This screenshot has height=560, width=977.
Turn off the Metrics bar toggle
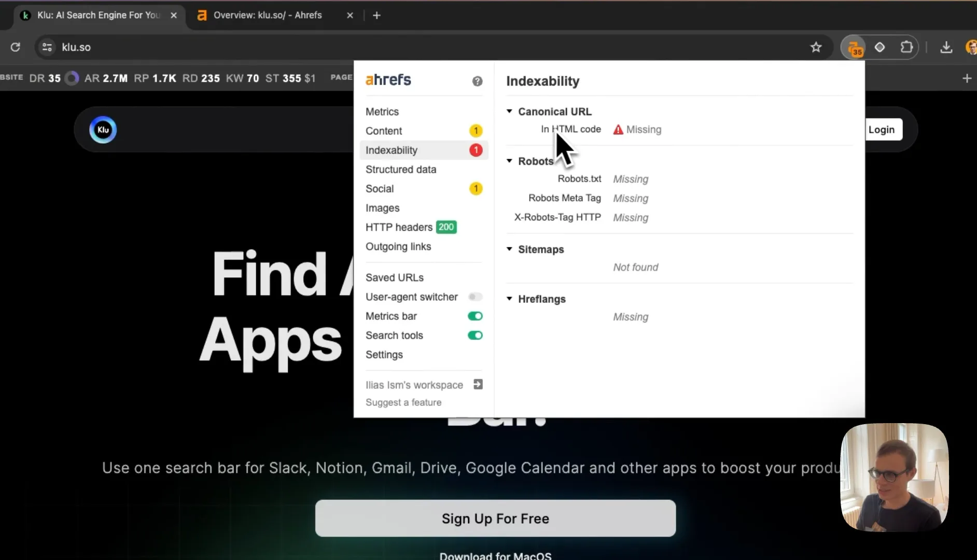click(475, 316)
